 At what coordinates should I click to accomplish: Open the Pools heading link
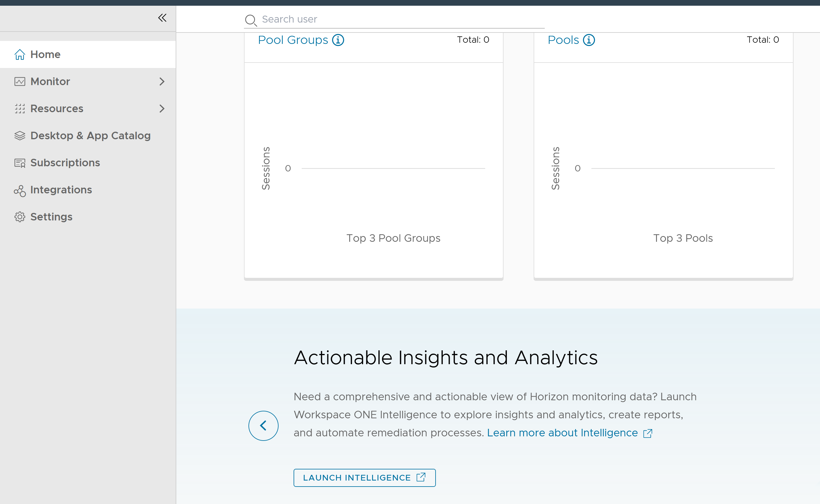[563, 40]
